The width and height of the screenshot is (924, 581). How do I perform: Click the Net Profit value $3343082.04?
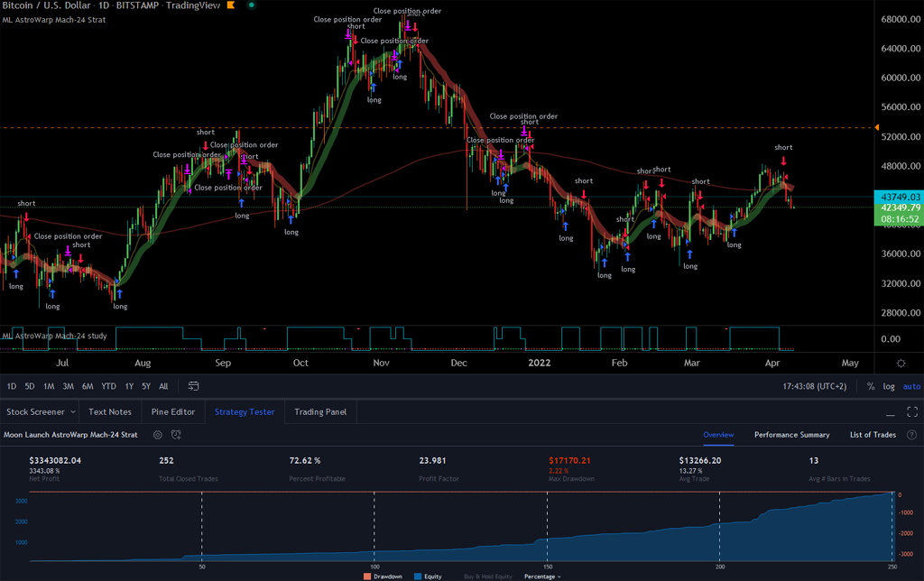[55, 460]
